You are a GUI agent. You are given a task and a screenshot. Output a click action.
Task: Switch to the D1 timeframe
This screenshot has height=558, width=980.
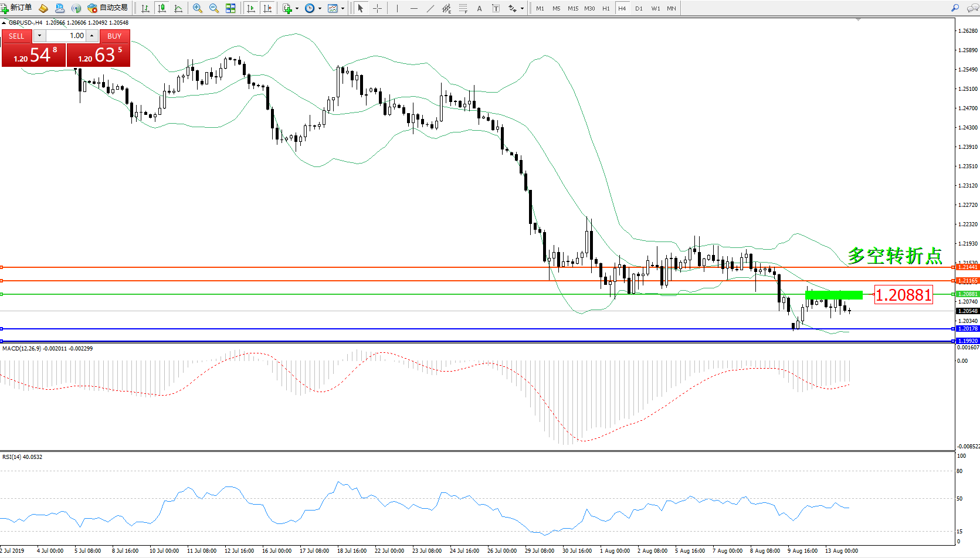tap(639, 8)
